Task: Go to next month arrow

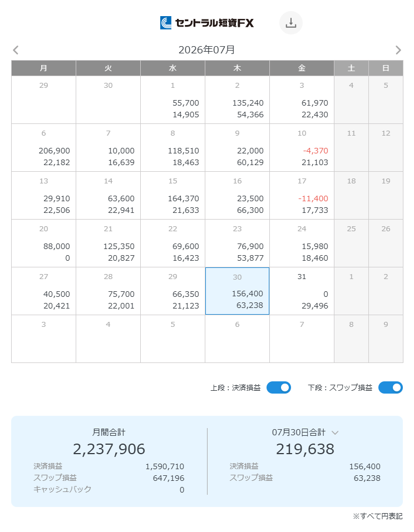Action: [398, 50]
